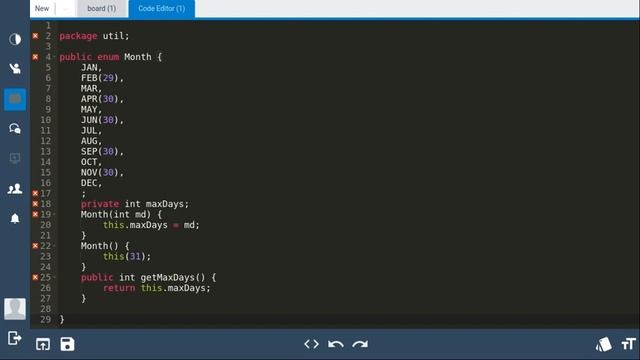Screen dimensions: 640x360
Task: Switch to the board (1) tab
Action: click(x=102, y=9)
